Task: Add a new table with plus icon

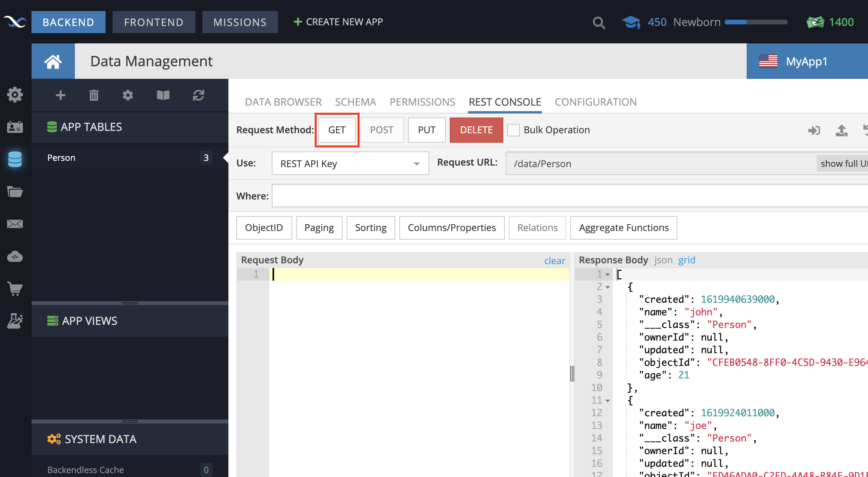Action: 61,95
